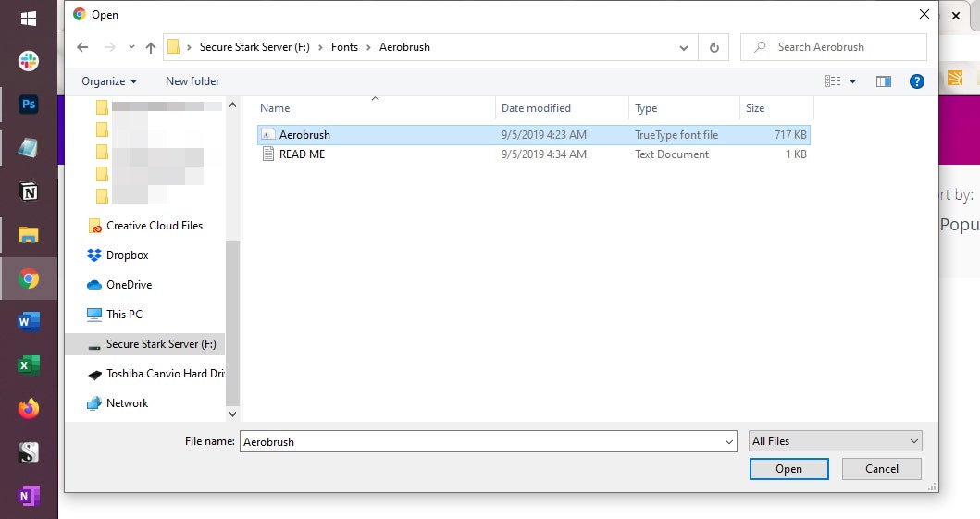Launch Firefox from the taskbar
The image size is (980, 519).
(29, 408)
